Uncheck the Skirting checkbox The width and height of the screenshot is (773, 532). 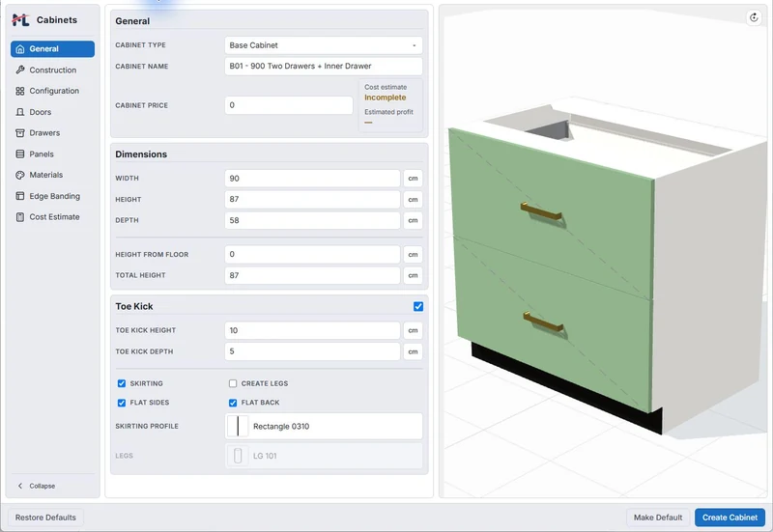click(x=122, y=383)
